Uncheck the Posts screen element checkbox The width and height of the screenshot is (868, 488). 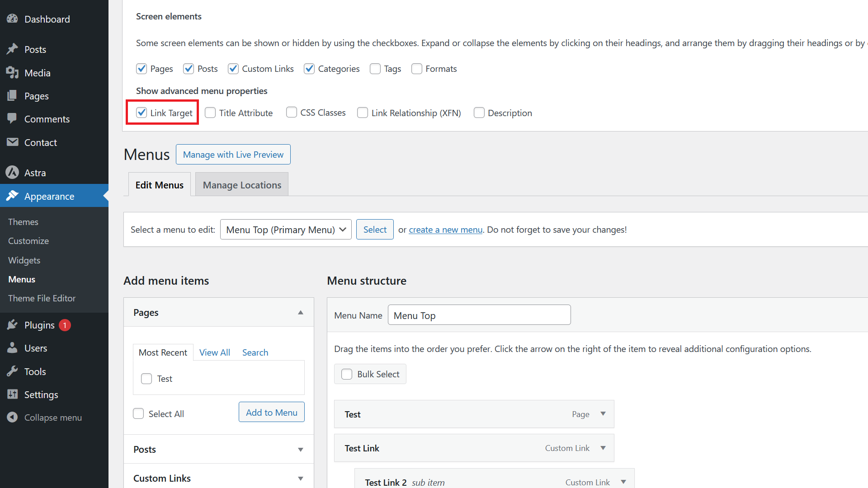tap(189, 69)
